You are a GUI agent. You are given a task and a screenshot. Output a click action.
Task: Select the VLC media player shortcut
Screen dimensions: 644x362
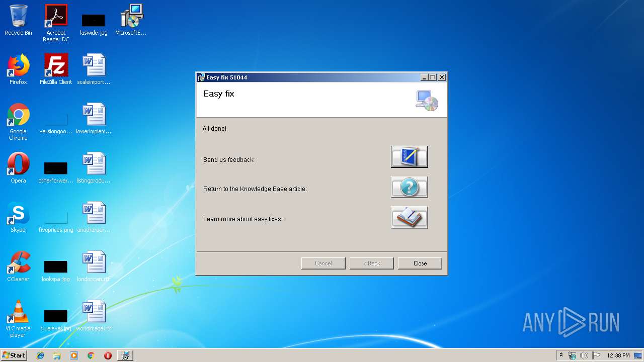click(18, 319)
